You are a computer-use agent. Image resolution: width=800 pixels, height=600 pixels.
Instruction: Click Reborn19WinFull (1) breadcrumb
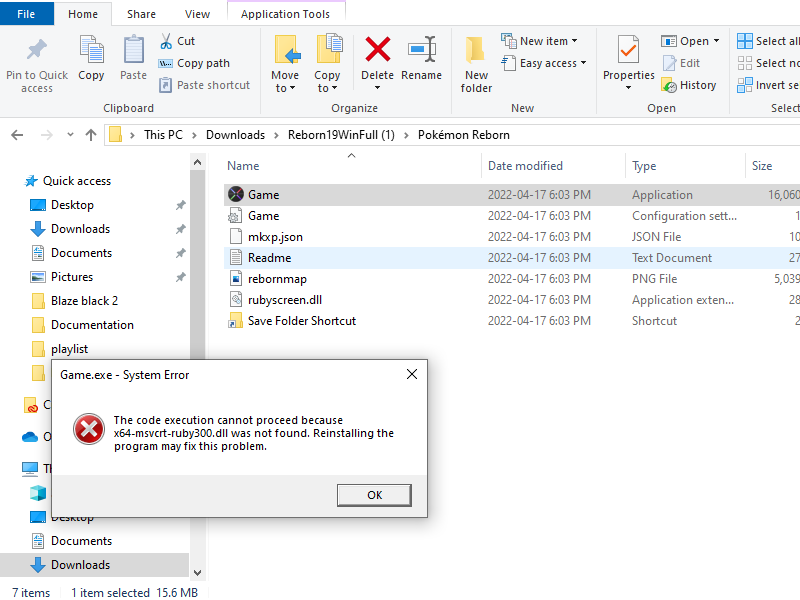tap(341, 135)
